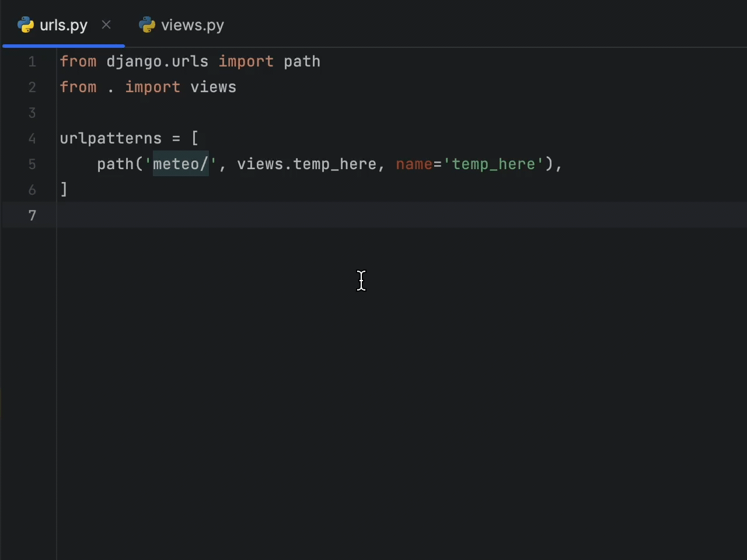747x560 pixels.
Task: Click line number 3 in the gutter
Action: [32, 113]
